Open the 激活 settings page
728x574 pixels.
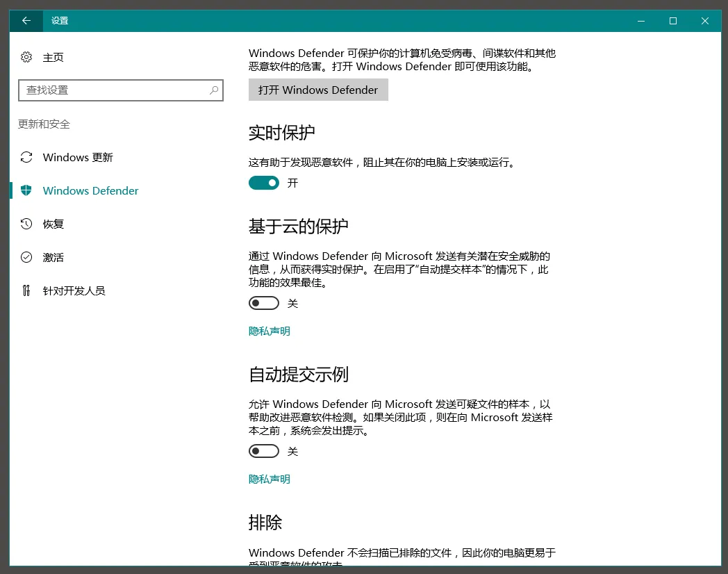[x=53, y=257]
